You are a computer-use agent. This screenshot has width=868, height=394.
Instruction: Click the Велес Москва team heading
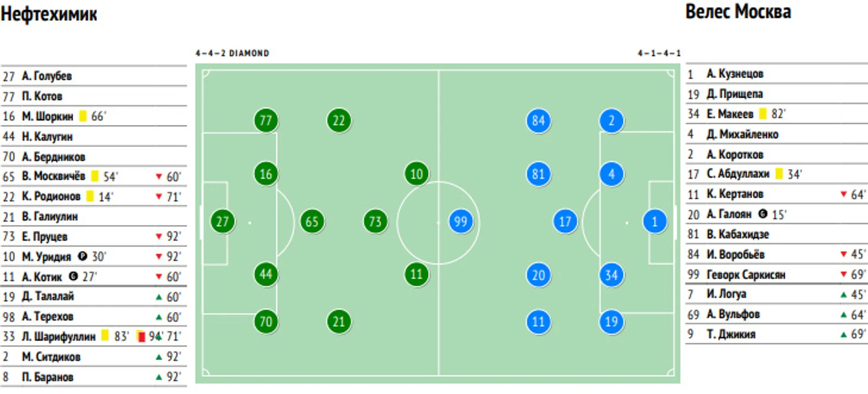pyautogui.click(x=738, y=11)
